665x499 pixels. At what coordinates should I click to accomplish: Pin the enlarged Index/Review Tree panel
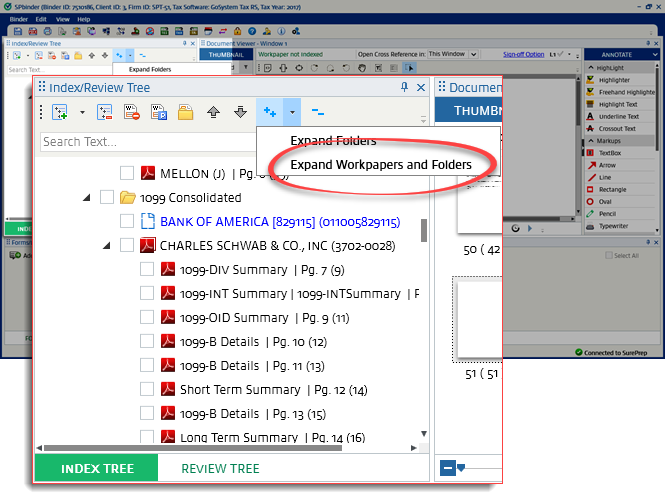click(404, 87)
